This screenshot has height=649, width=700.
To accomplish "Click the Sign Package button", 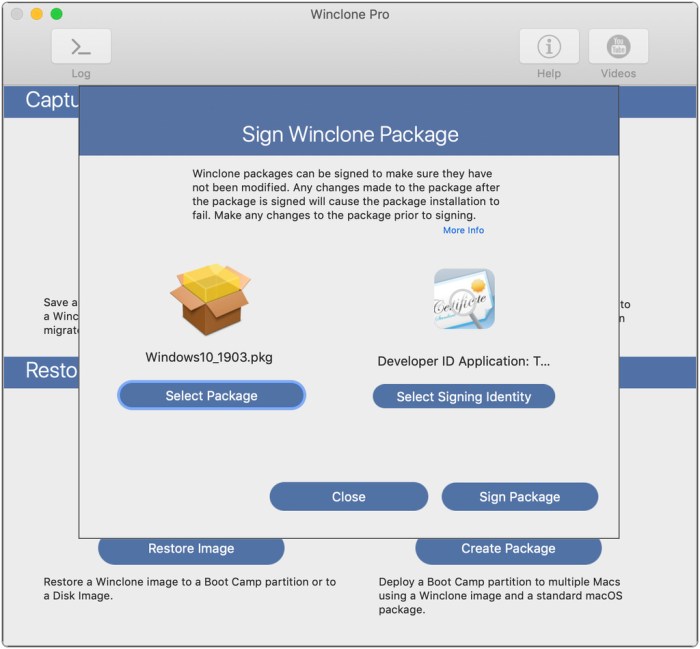I will [x=520, y=496].
